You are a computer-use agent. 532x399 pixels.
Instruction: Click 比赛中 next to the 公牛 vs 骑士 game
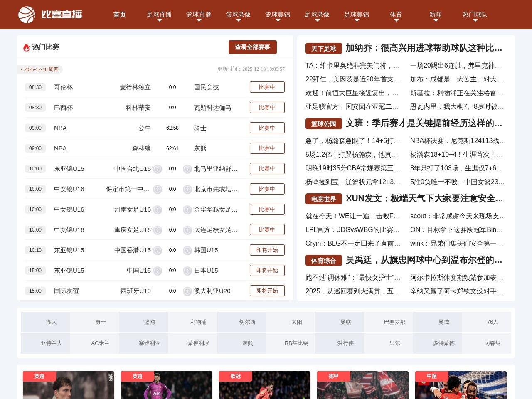pos(267,128)
